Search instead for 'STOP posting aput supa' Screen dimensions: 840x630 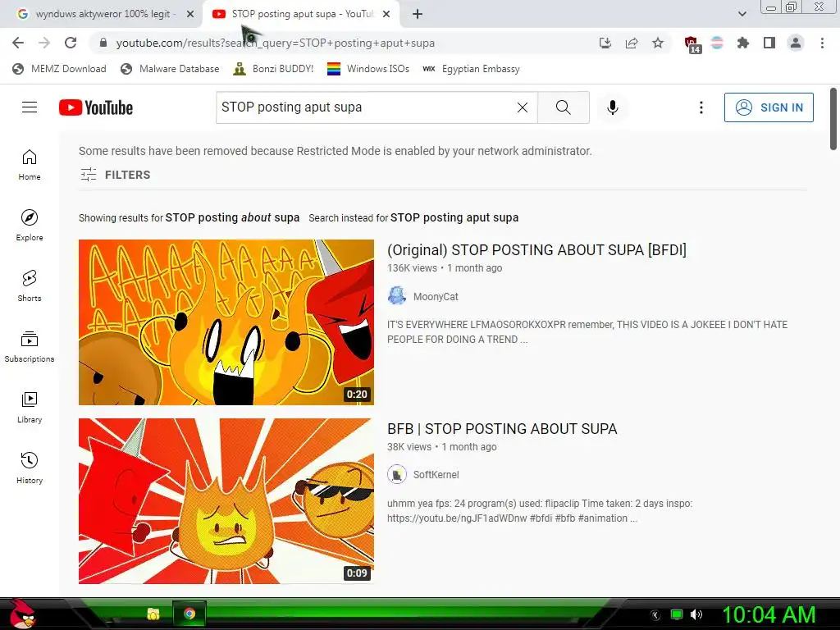[x=454, y=217]
